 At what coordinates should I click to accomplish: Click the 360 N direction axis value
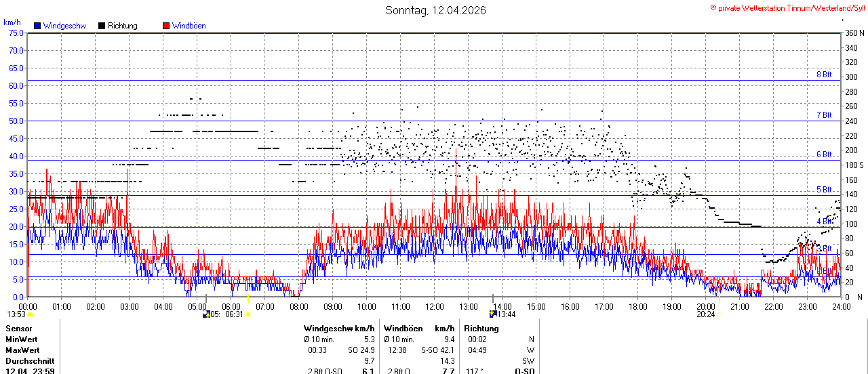click(854, 33)
